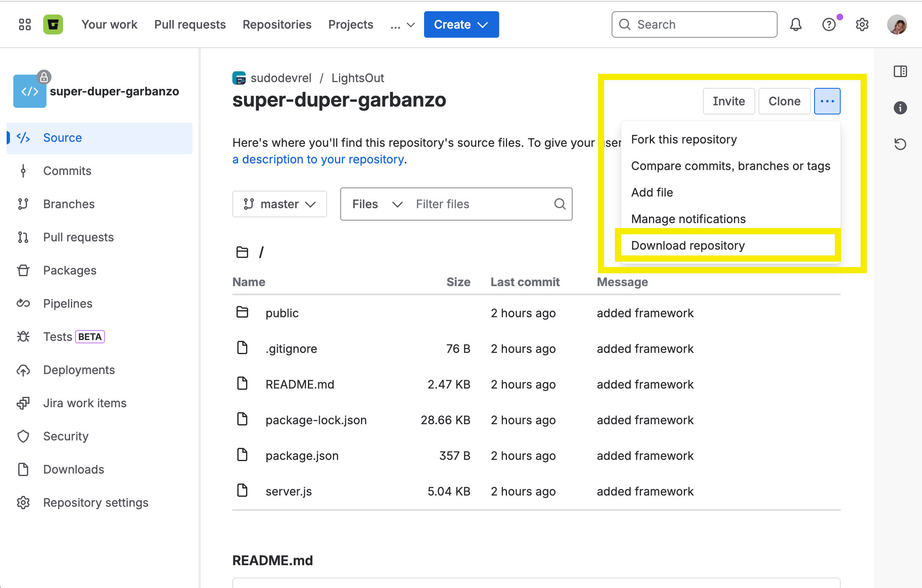Open recent activity history icon
The image size is (922, 588).
pyautogui.click(x=900, y=144)
